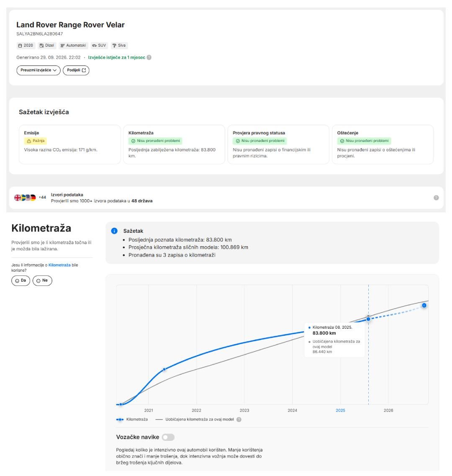452x476 pixels.
Task: Click Kilometraža card's green status badge
Action: pos(155,141)
